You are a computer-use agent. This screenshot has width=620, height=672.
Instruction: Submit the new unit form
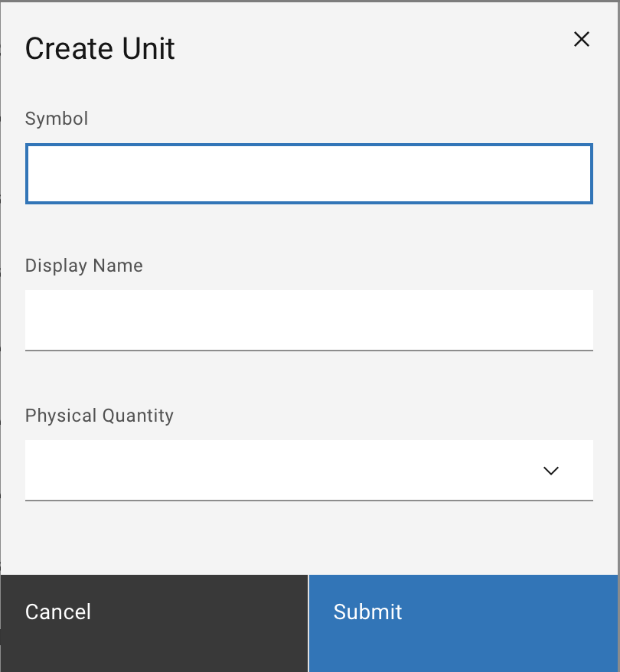coord(462,612)
